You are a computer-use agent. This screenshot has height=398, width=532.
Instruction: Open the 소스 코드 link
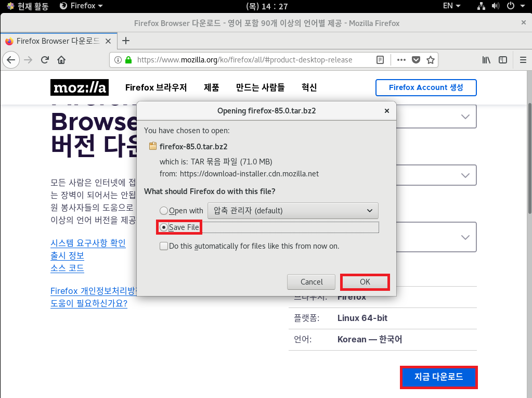pos(67,268)
